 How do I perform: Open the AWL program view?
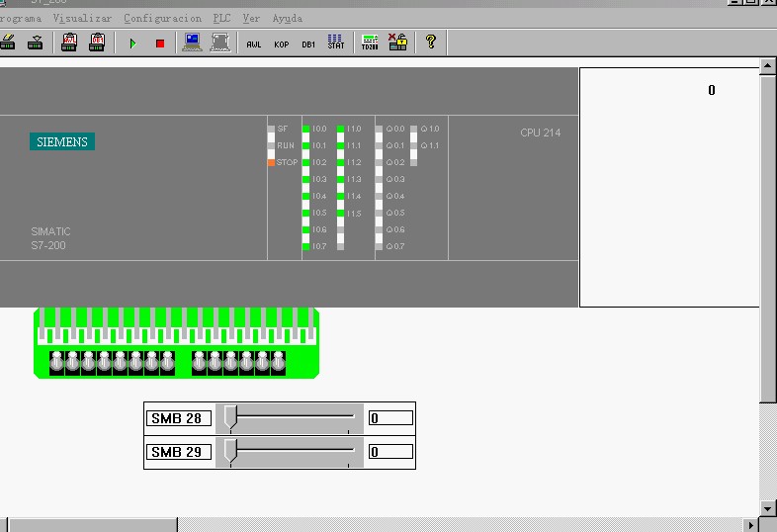(254, 44)
